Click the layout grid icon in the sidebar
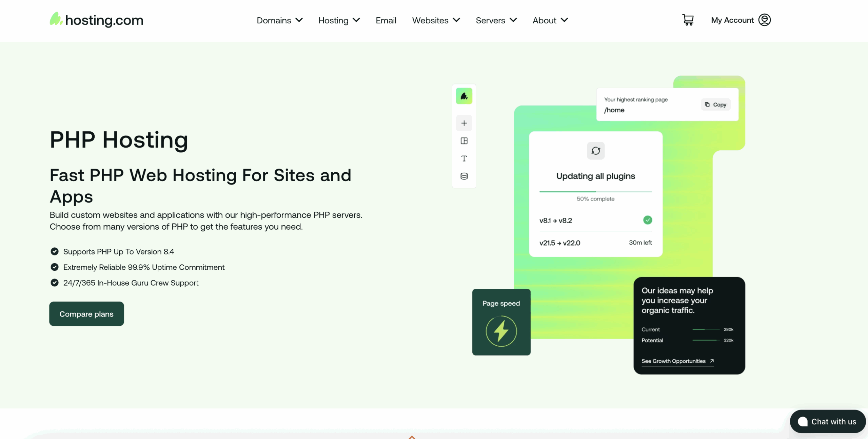The height and width of the screenshot is (439, 868). point(464,141)
